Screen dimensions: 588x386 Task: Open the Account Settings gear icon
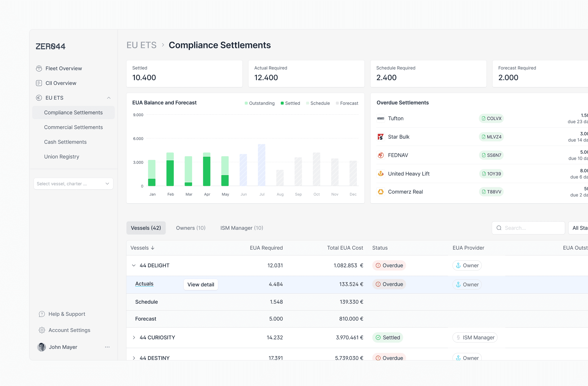42,330
